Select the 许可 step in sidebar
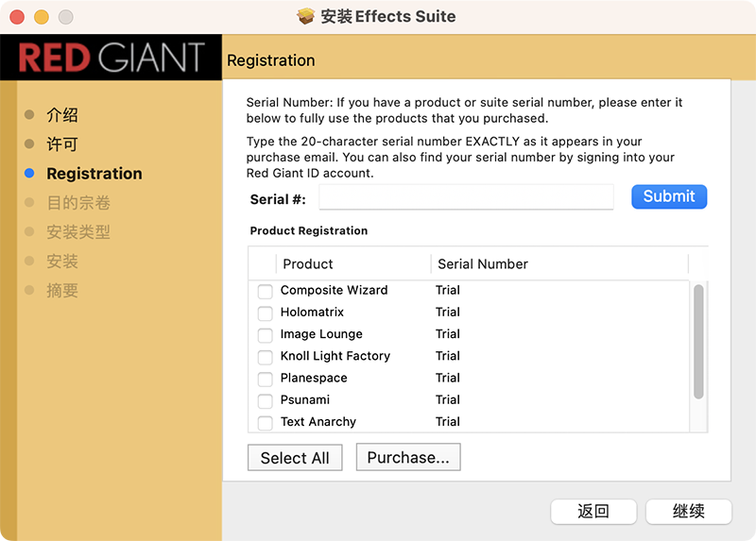 (x=62, y=144)
